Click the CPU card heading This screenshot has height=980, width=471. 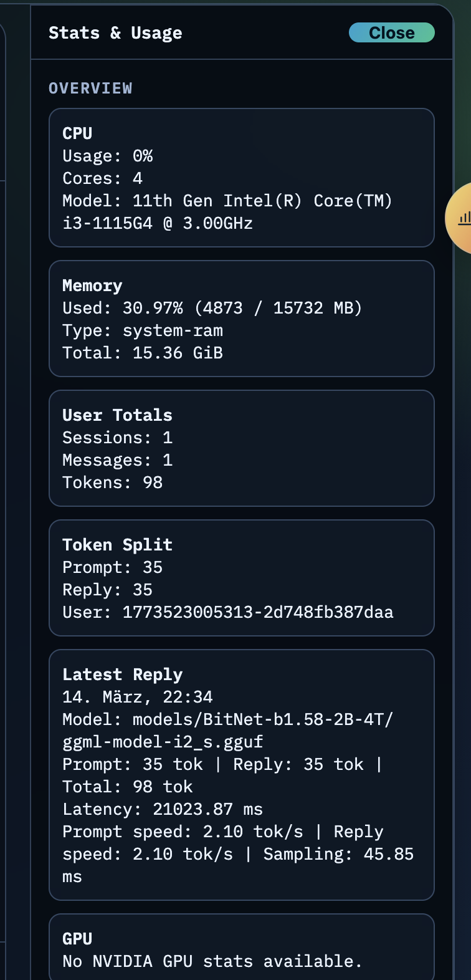point(77,133)
